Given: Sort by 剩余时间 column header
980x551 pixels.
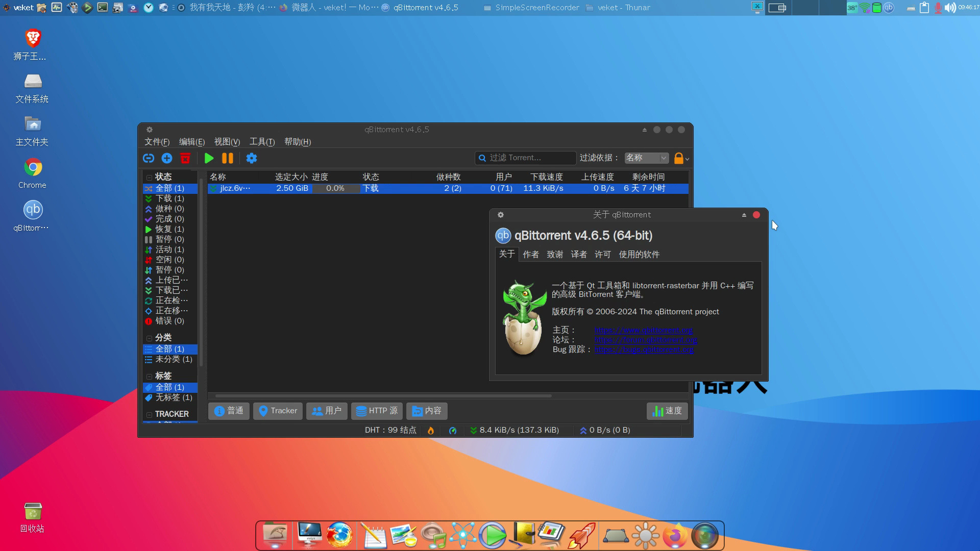Looking at the screenshot, I should coord(648,177).
